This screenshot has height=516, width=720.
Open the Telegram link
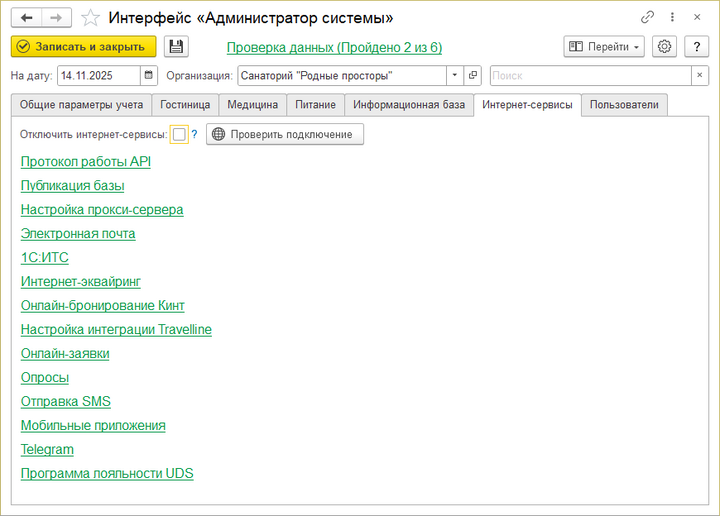coord(47,449)
